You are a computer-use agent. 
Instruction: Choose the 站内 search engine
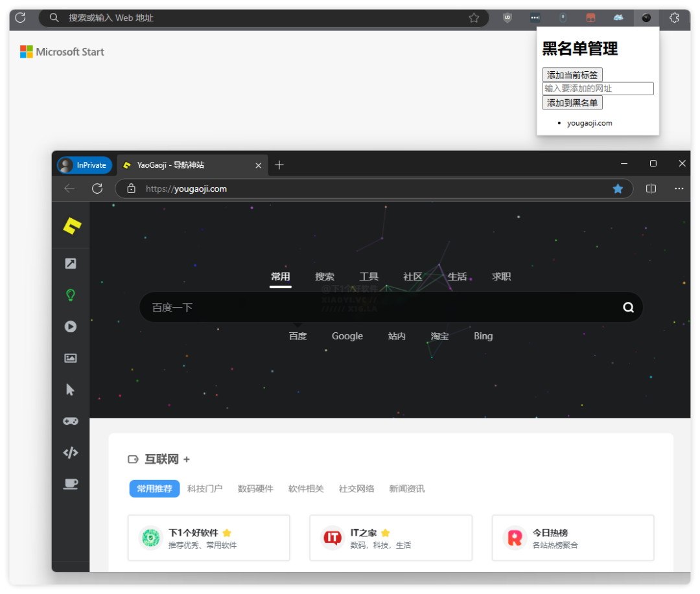(397, 336)
